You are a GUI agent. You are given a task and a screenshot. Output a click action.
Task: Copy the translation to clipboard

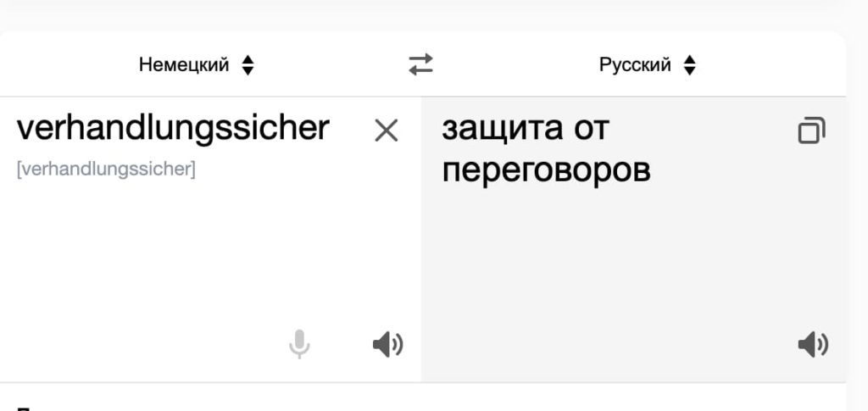pyautogui.click(x=811, y=131)
